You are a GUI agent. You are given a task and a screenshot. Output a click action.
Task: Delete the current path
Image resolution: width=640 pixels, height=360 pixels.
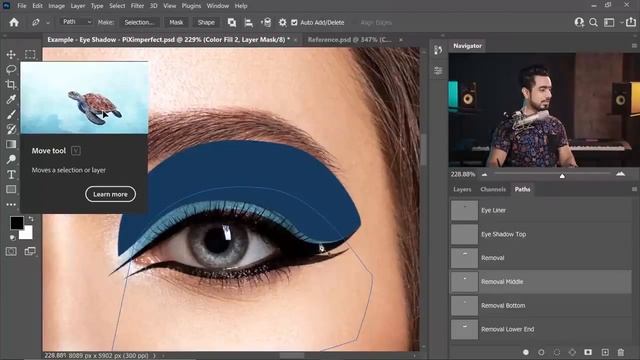[x=621, y=352]
